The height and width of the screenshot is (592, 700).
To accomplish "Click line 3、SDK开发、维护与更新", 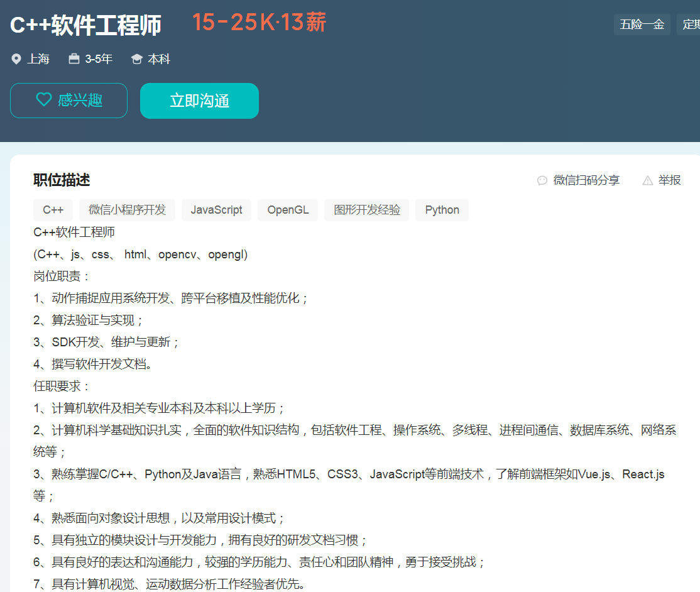I will (106, 342).
